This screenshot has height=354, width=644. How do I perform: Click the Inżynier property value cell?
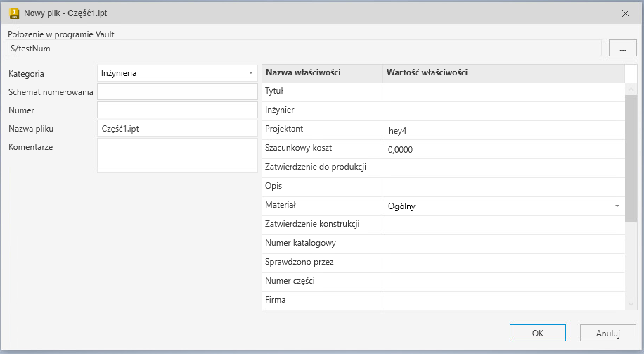[503, 110]
